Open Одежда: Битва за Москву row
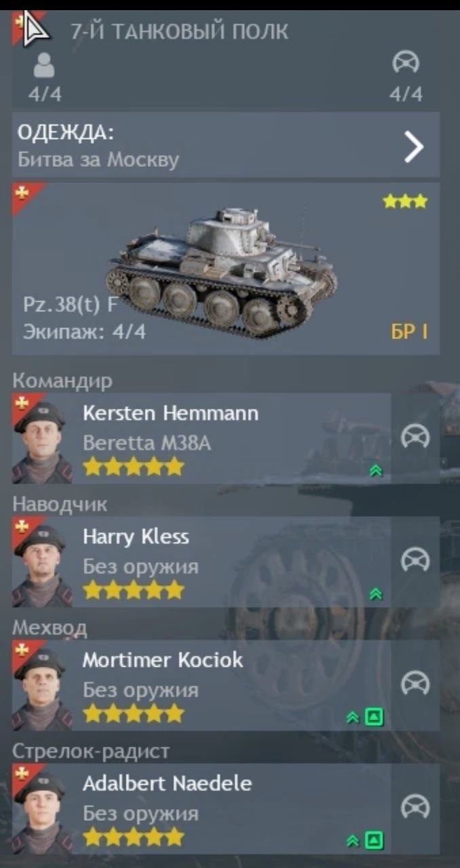460x868 pixels. pos(225,145)
